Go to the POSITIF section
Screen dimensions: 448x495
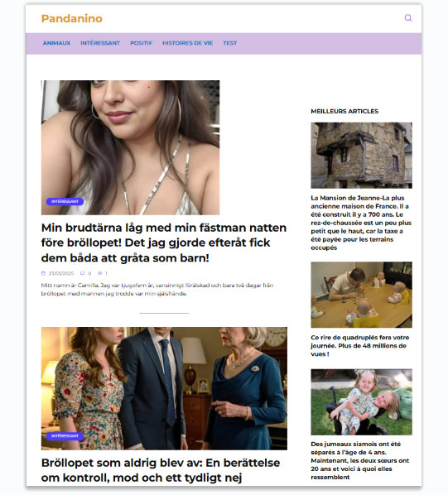(x=141, y=43)
